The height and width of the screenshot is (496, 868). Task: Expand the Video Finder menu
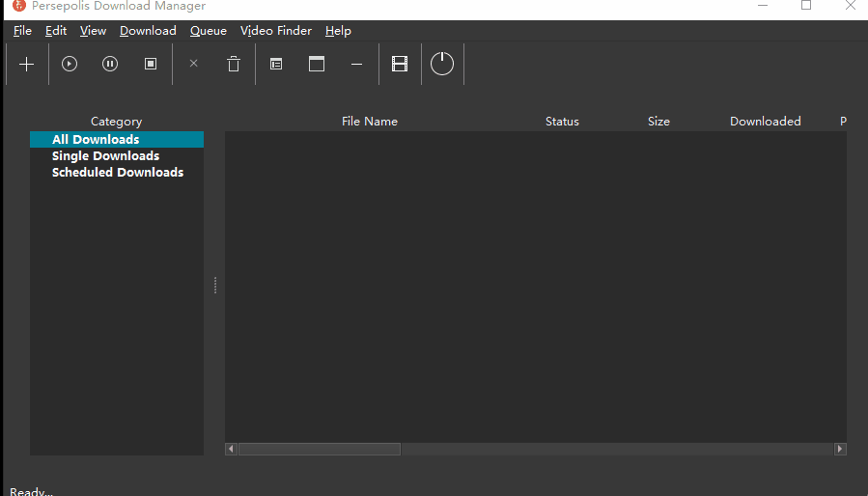[276, 31]
